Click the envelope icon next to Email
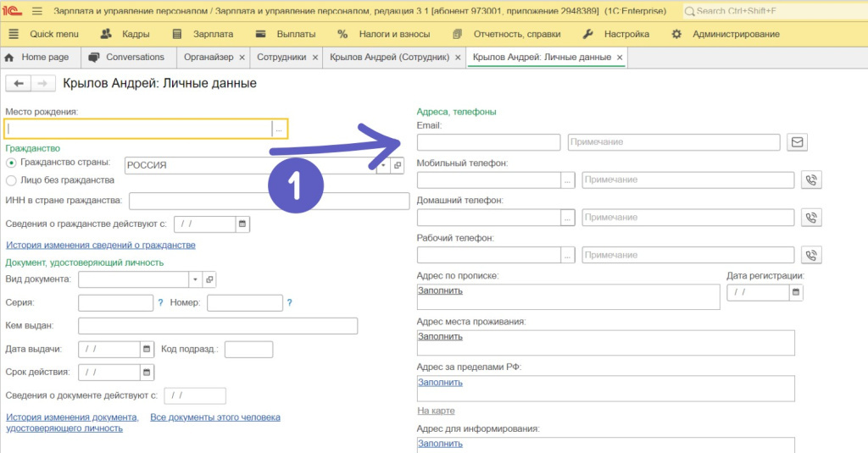868x453 pixels. point(797,142)
